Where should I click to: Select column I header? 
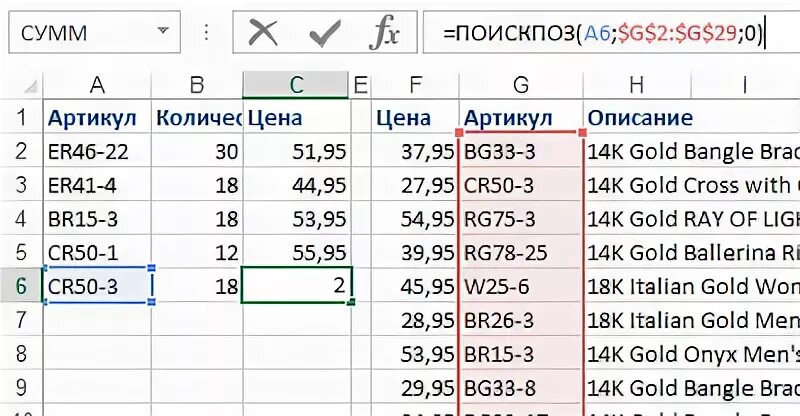point(744,85)
